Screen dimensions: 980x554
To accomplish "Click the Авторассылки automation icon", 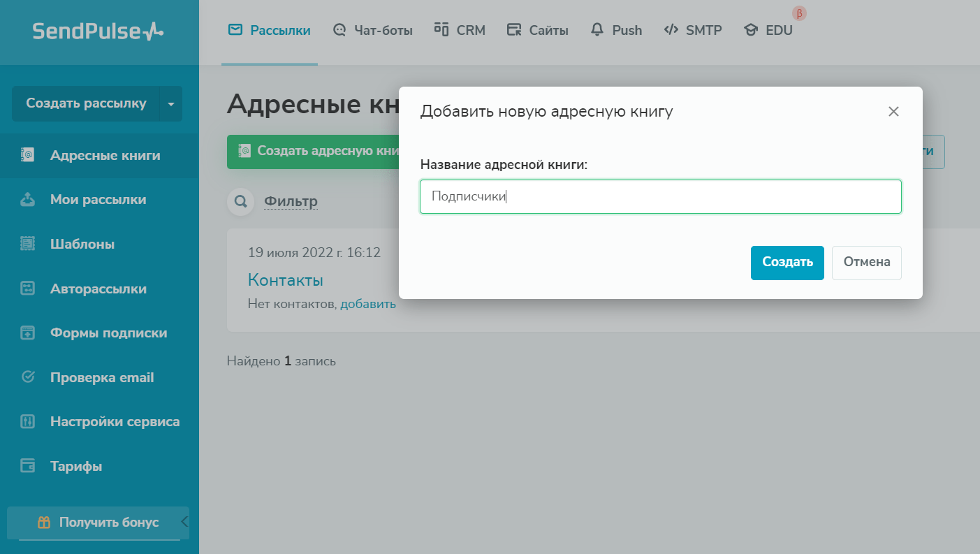I will point(28,289).
